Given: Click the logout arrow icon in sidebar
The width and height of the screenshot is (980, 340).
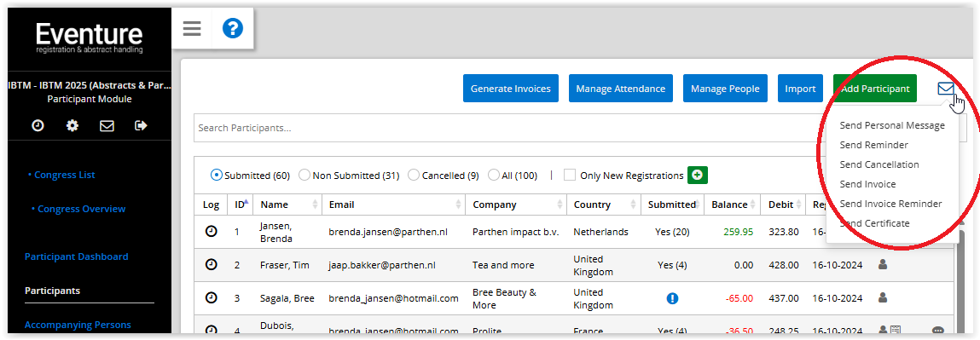Looking at the screenshot, I should (x=142, y=125).
